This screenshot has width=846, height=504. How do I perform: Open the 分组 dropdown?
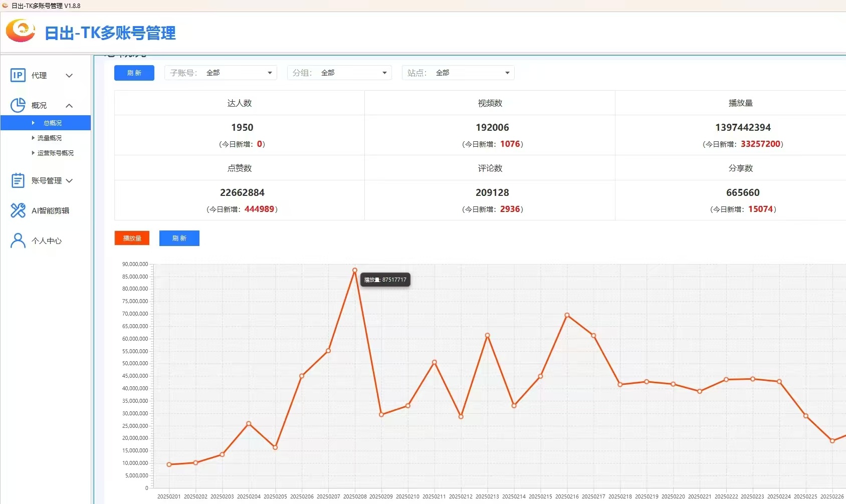point(339,73)
